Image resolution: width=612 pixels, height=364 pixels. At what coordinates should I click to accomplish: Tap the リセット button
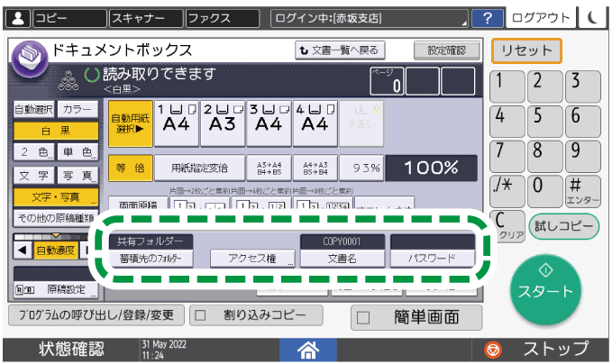pyautogui.click(x=526, y=50)
